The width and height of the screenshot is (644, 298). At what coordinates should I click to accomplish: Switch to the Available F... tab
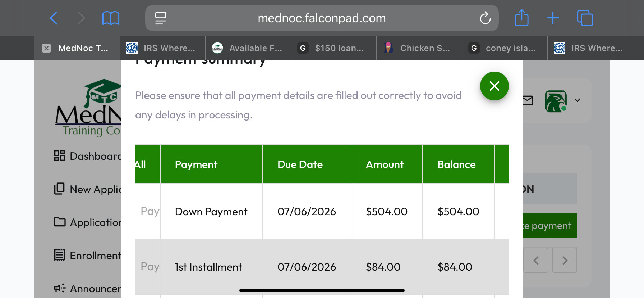(x=248, y=48)
